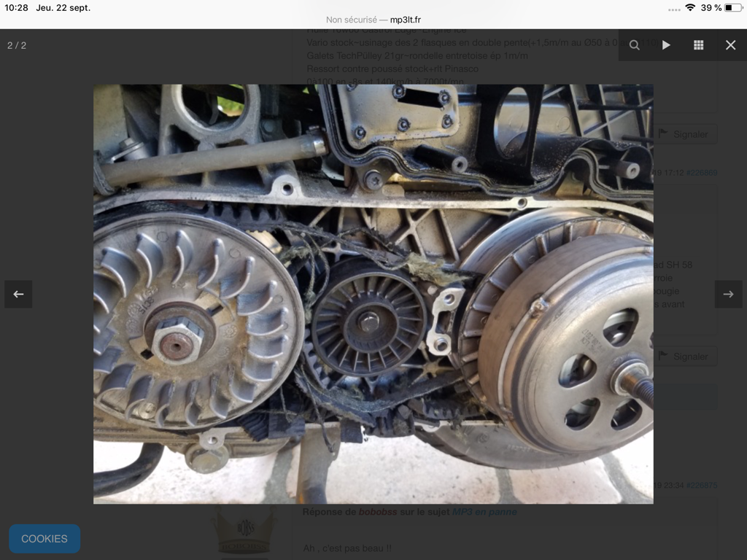
Task: Open the post link #226869
Action: point(701,173)
